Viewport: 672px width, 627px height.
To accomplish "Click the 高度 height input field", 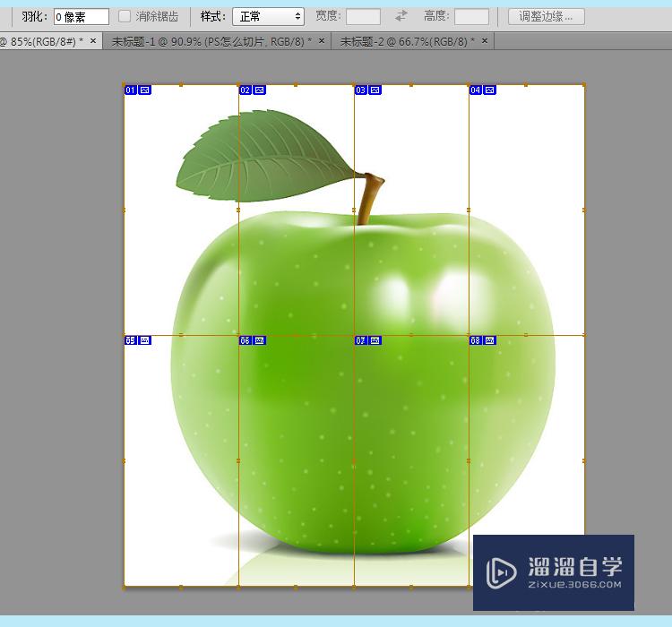I will click(471, 16).
